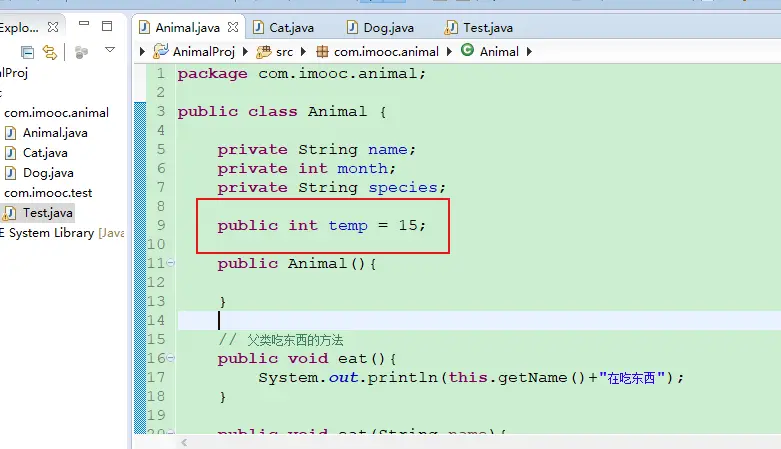Viewport: 781px width, 449px height.
Task: Click the 'eat' method name on line 16
Action: (x=352, y=359)
